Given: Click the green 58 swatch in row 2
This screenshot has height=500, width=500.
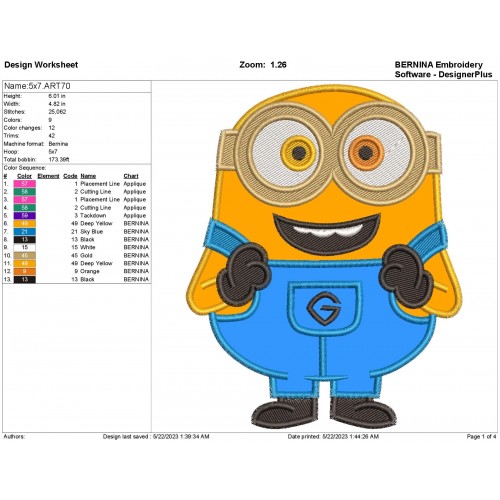Looking at the screenshot, I should coord(25,192).
